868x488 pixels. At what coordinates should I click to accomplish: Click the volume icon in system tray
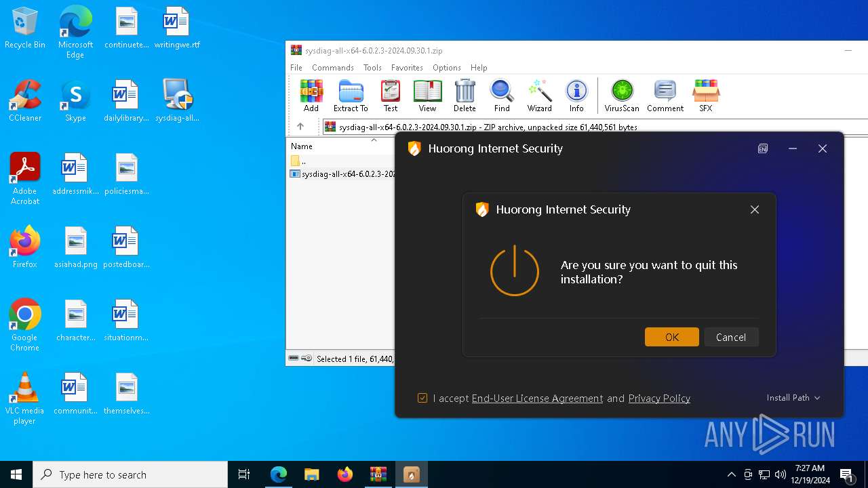[781, 474]
